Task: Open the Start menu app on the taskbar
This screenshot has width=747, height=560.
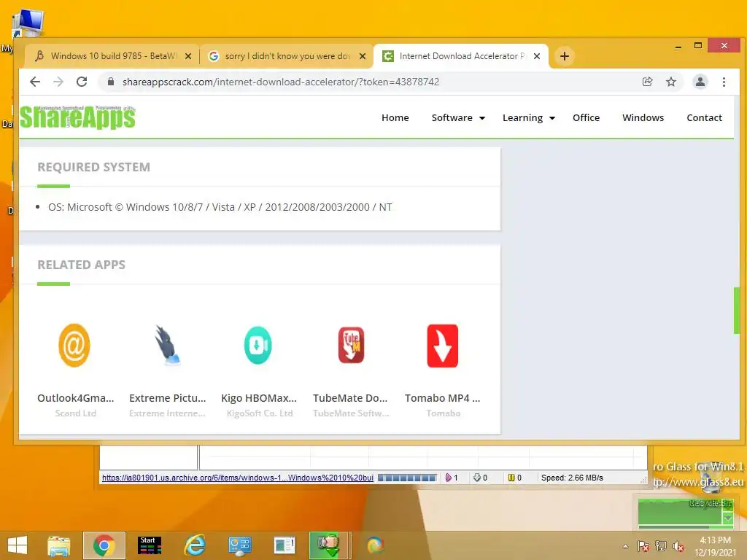Action: pos(149,545)
